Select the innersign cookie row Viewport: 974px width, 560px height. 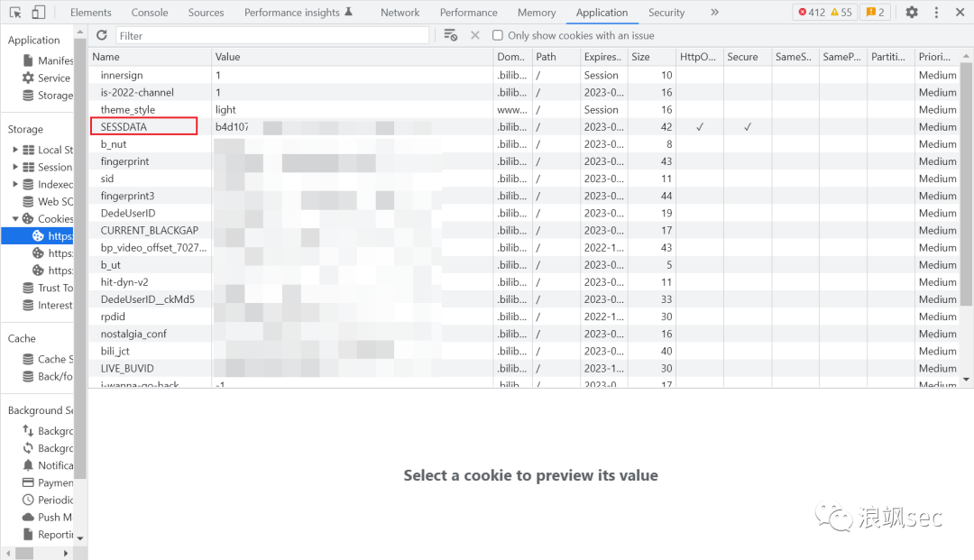click(x=525, y=75)
